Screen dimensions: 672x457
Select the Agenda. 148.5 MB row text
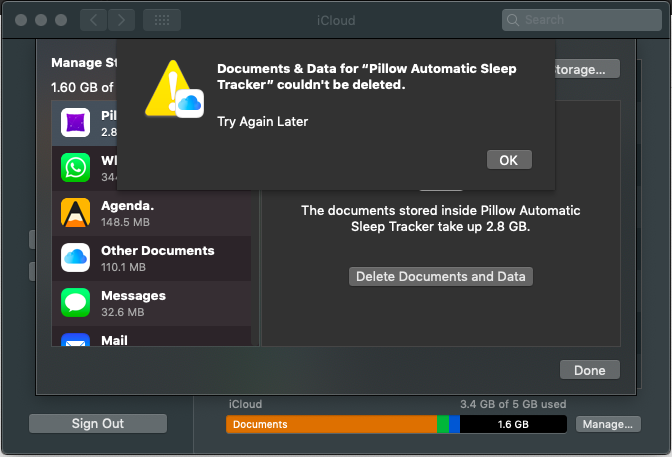[x=127, y=213]
